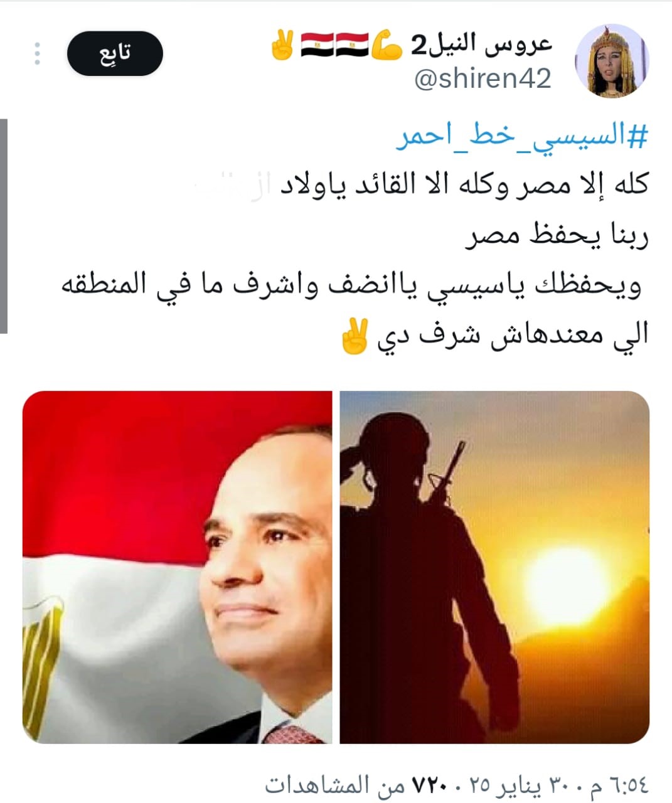Image resolution: width=672 pixels, height=803 pixels.
Task: Click the flexed muscle emoji in name
Action: click(x=387, y=46)
